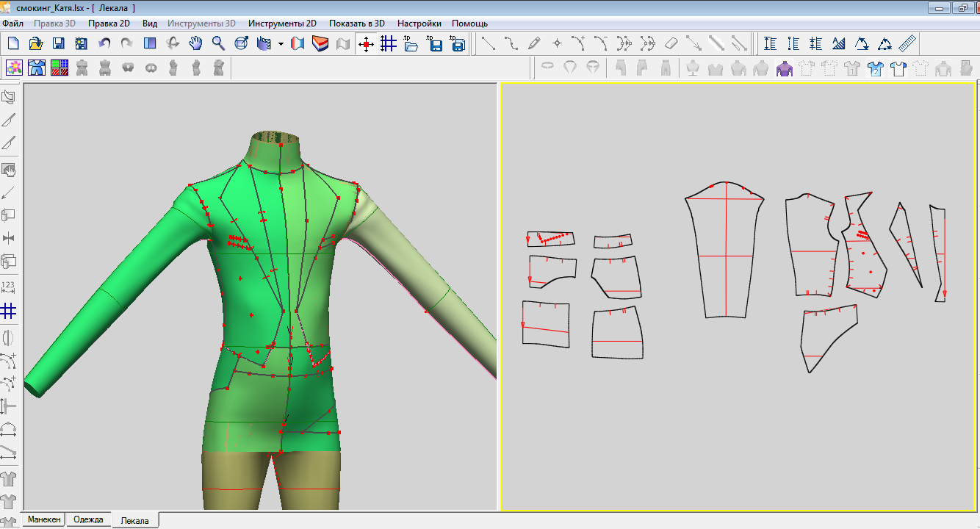Switch to the Одежда tab
980x529 pixels.
click(x=88, y=519)
